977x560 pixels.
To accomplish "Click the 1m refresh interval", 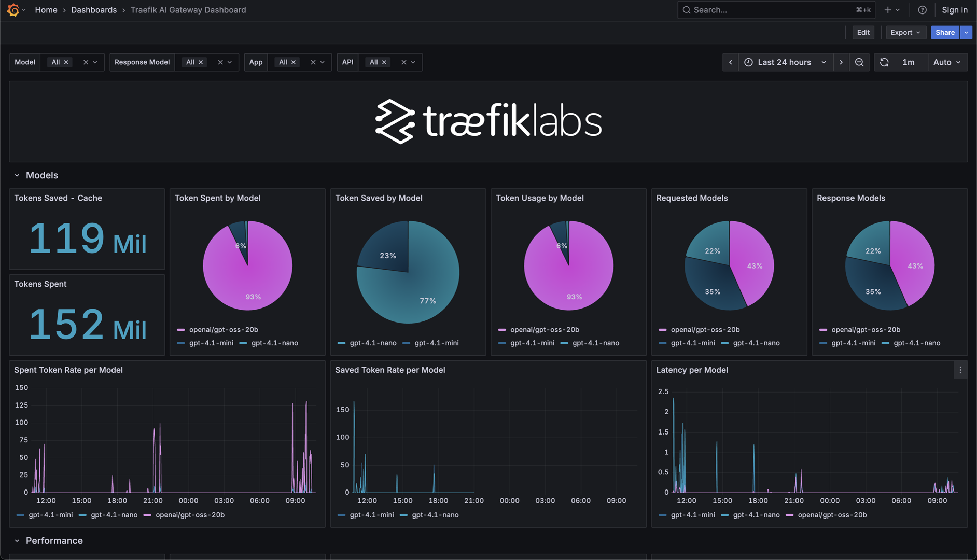I will point(909,62).
